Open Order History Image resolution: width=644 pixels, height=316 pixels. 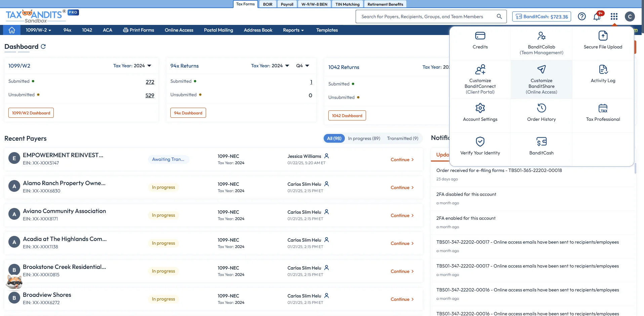tap(541, 113)
